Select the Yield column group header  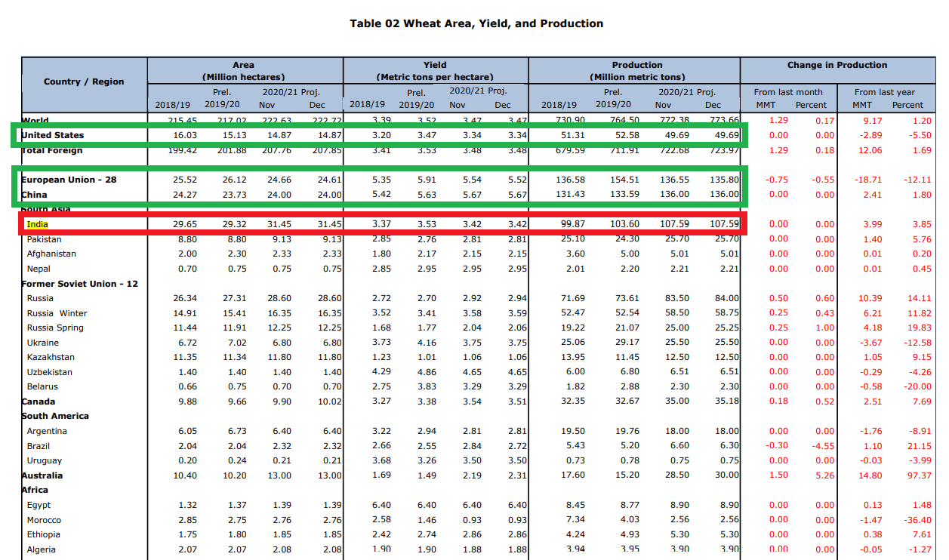[435, 69]
